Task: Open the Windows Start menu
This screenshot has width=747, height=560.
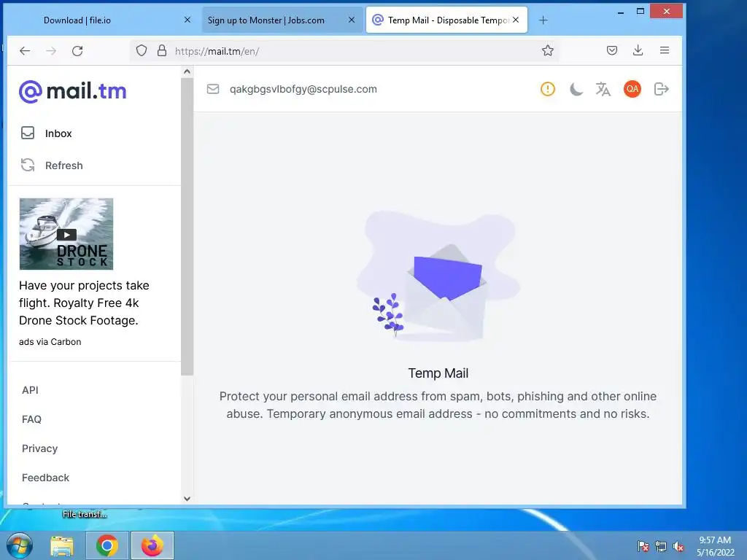Action: click(20, 545)
